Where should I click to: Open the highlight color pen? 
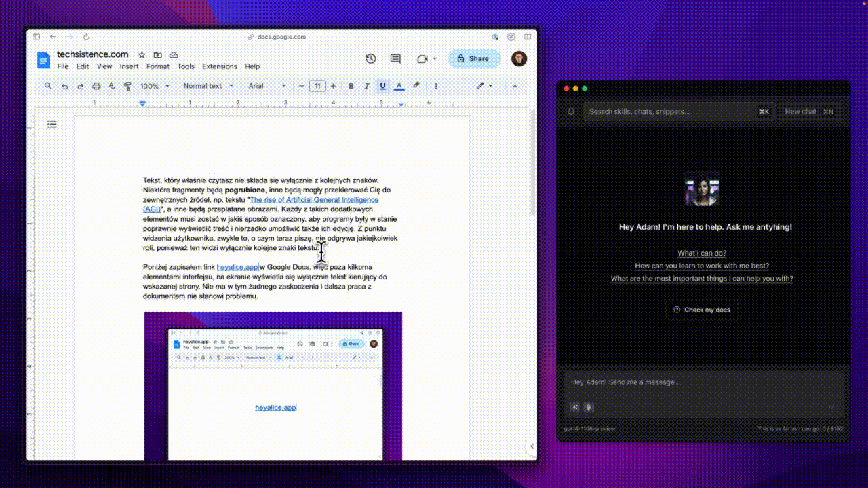tap(416, 86)
